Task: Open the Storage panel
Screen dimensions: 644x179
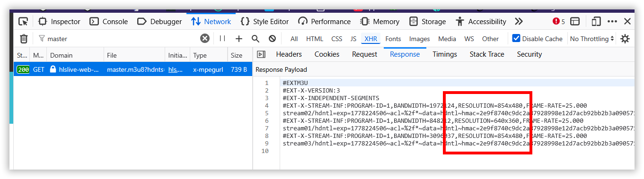Action: (427, 21)
